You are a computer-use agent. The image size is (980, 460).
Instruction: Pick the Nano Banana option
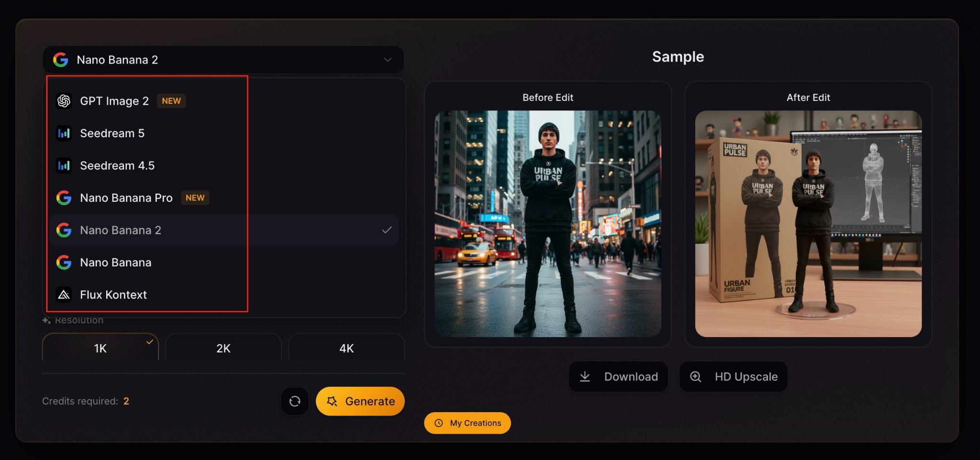point(223,263)
